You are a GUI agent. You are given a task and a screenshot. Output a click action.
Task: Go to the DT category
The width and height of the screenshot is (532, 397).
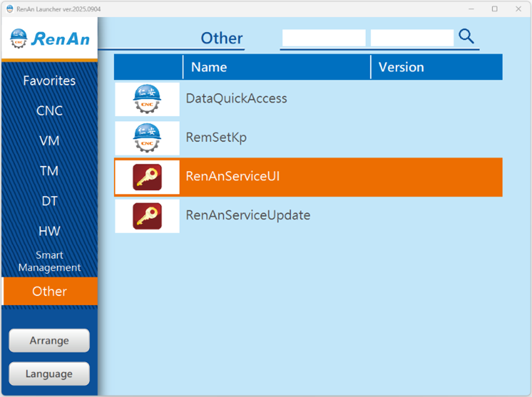pos(50,201)
